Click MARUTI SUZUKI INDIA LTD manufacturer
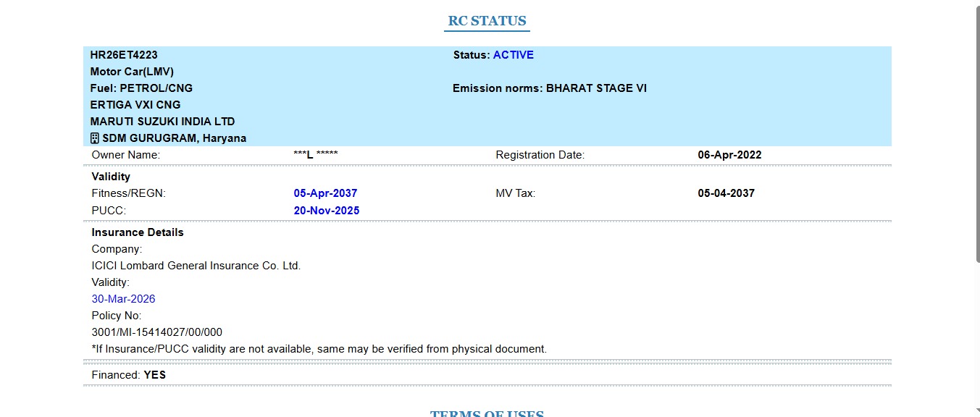This screenshot has width=980, height=417. tap(162, 122)
